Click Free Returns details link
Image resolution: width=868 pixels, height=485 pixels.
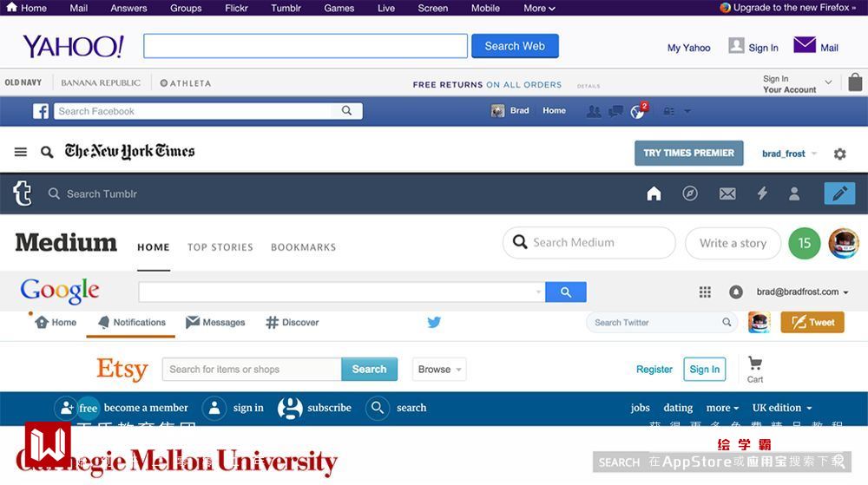coord(589,86)
